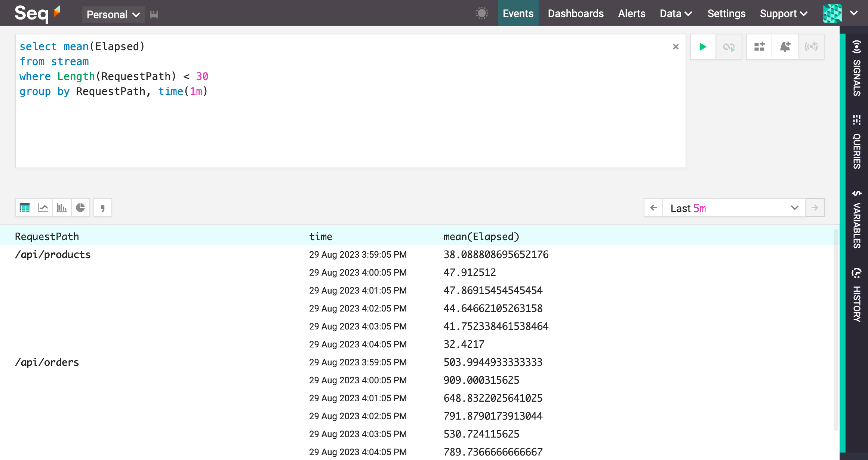Switch to pie chart view

80,208
